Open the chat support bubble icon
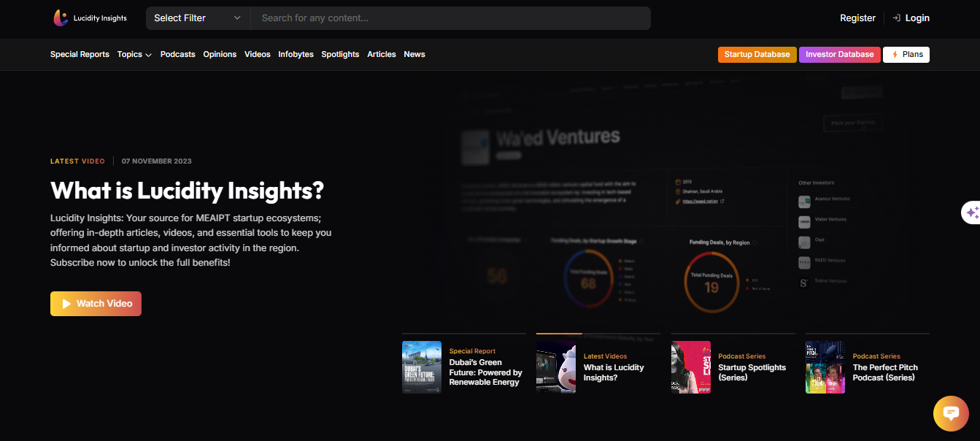Screen dimensions: 980x441 pos(951,414)
